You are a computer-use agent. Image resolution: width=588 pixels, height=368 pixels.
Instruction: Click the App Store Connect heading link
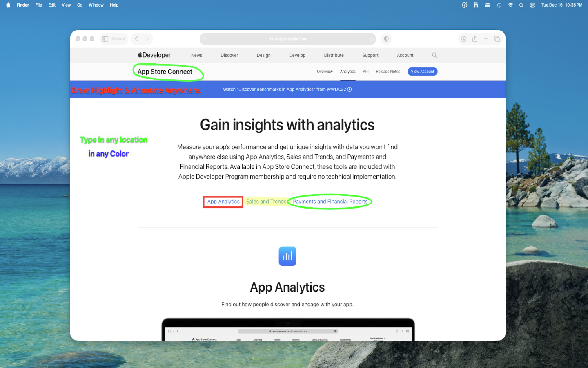click(165, 72)
